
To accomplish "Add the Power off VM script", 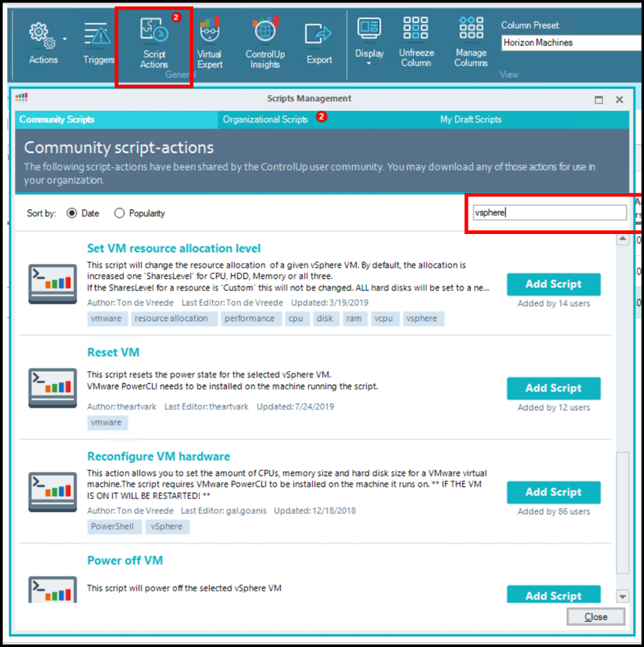I will coord(554,594).
